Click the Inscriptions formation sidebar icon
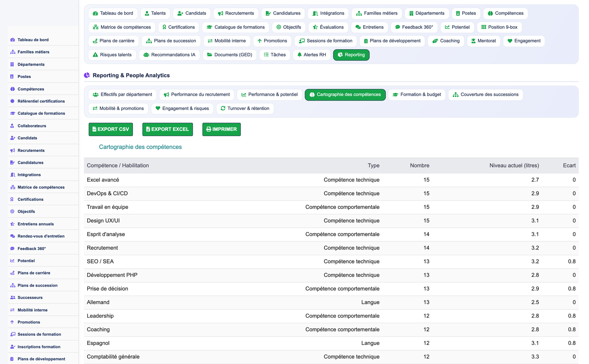Viewport: 589px width, 364px height. (x=13, y=347)
